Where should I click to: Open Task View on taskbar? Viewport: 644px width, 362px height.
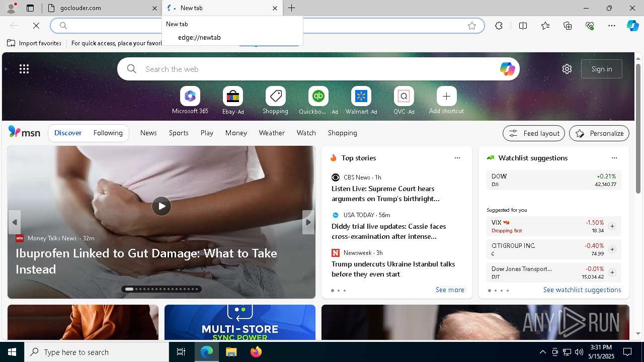[x=181, y=352]
